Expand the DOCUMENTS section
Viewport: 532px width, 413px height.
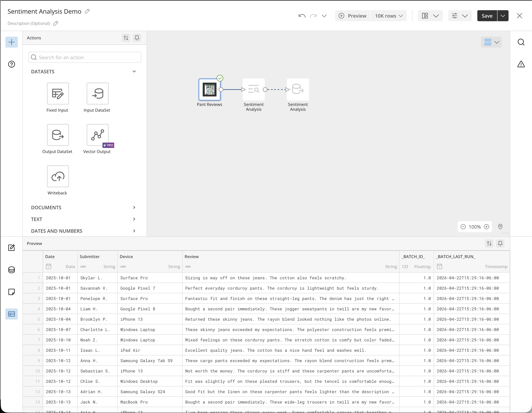pyautogui.click(x=83, y=207)
